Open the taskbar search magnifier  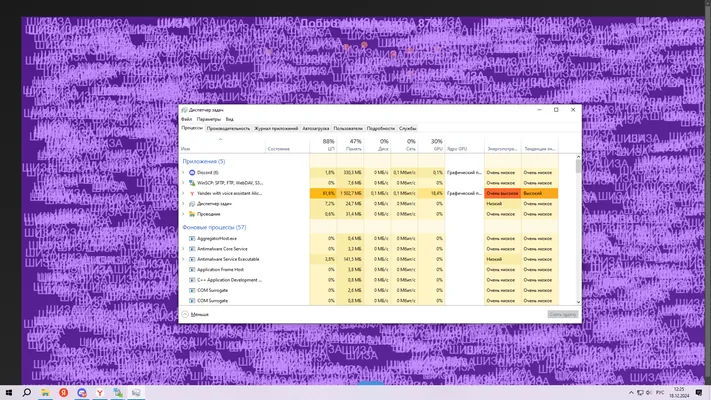(x=27, y=392)
